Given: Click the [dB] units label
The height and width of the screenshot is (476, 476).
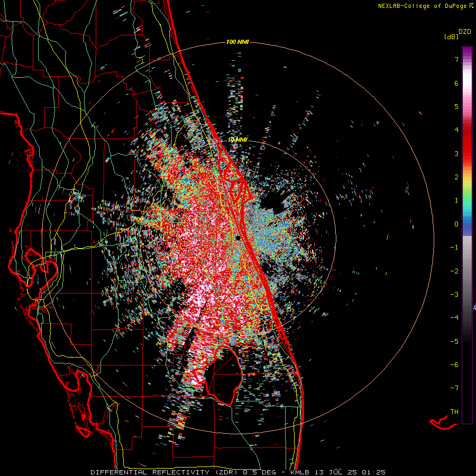Looking at the screenshot, I should pos(451,36).
